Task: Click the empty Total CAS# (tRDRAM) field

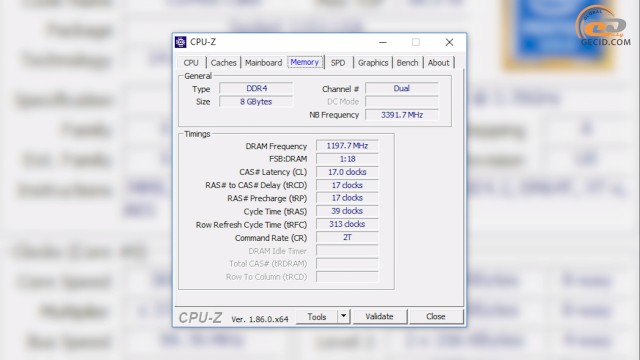Action: (x=347, y=264)
